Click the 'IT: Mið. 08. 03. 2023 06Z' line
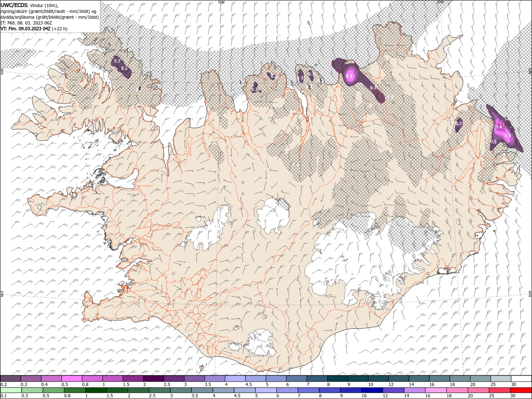The width and height of the screenshot is (532, 399). [25, 23]
